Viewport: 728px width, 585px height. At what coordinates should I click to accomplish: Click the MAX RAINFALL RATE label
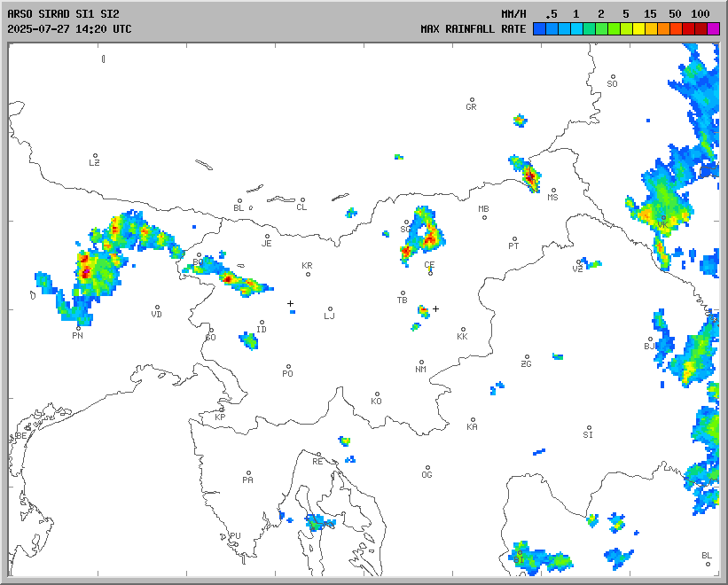point(473,29)
